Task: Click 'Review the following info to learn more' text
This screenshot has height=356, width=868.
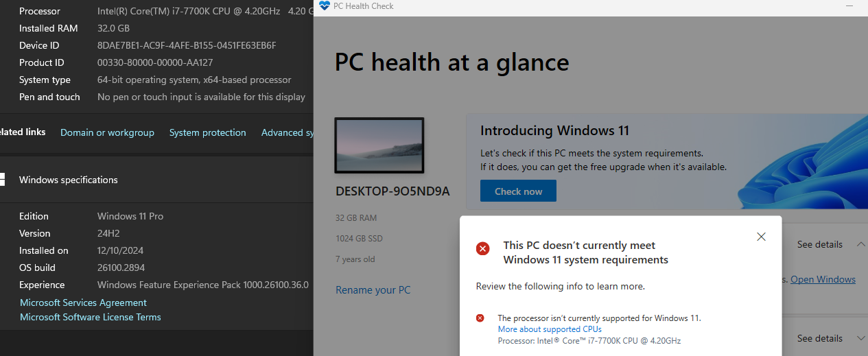Action: [561, 286]
